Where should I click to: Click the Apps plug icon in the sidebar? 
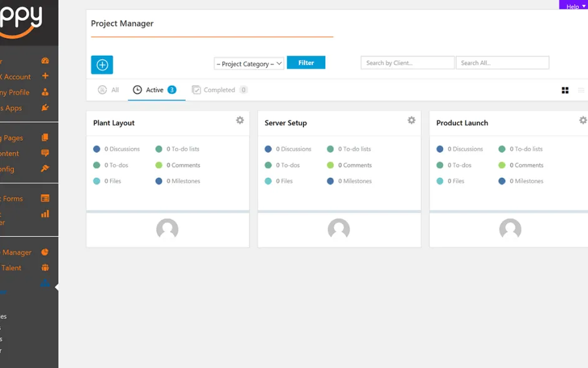click(45, 108)
